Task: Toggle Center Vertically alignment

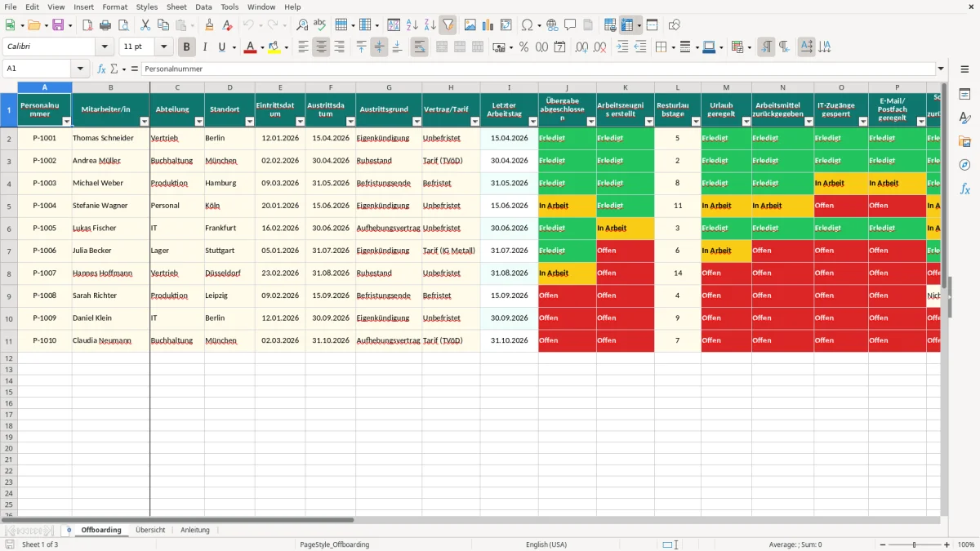Action: coord(379,47)
